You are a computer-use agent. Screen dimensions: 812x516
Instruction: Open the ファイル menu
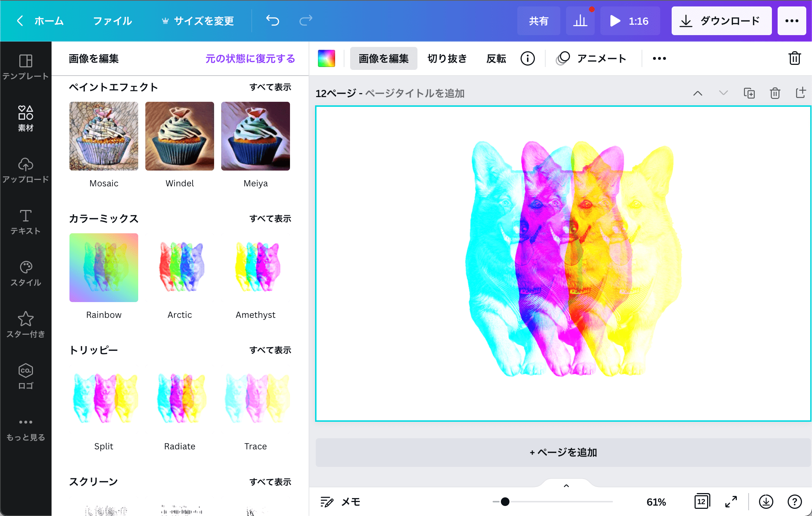tap(112, 20)
